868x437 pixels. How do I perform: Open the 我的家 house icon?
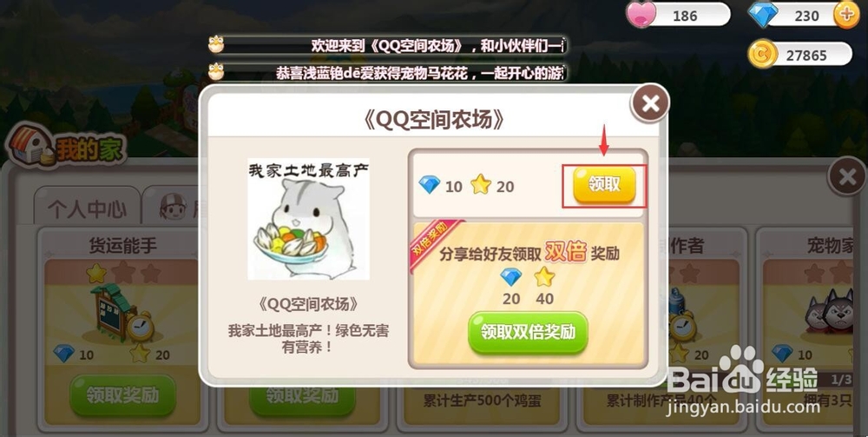click(32, 146)
